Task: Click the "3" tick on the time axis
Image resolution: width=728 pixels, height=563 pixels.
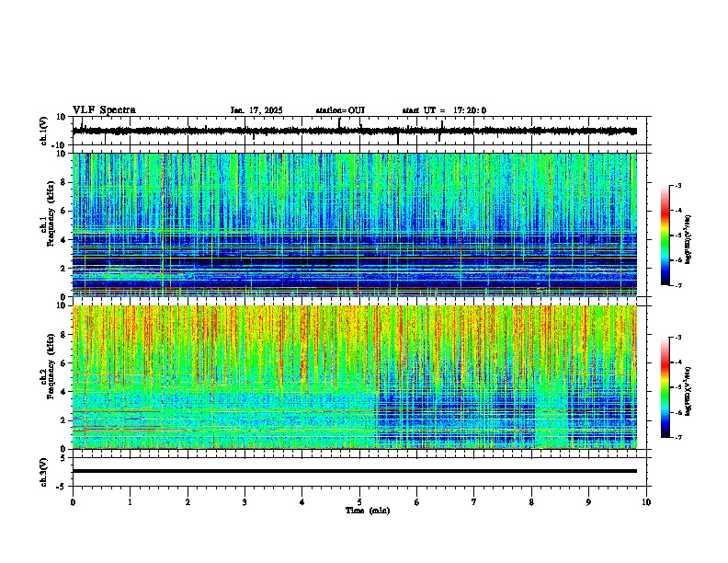Action: (x=245, y=502)
